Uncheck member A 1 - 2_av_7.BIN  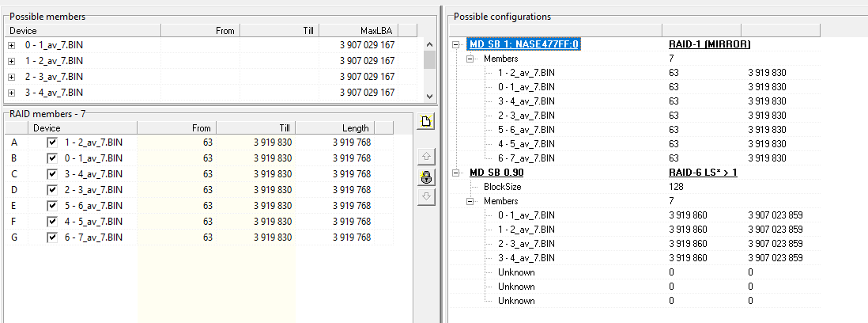click(x=53, y=142)
